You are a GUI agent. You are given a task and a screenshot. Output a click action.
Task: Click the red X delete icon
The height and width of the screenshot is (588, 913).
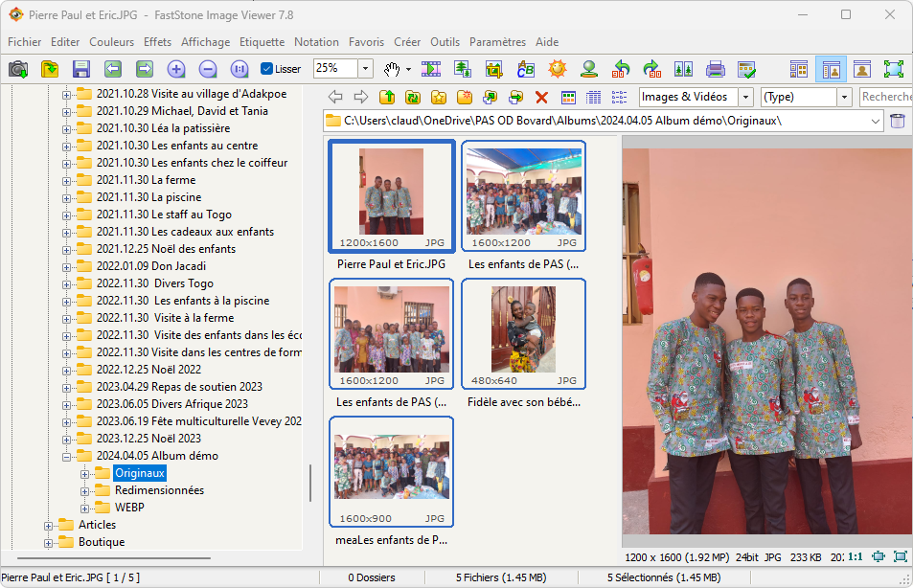(x=541, y=97)
